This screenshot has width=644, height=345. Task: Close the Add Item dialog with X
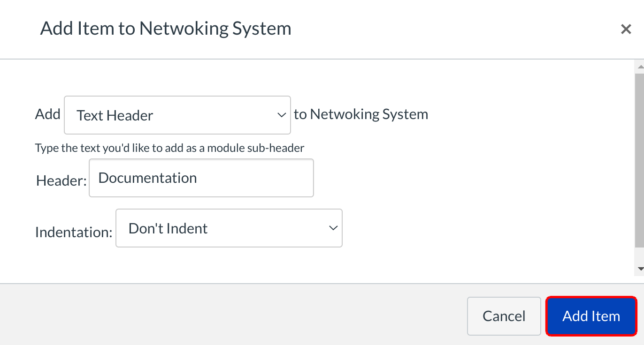click(626, 30)
